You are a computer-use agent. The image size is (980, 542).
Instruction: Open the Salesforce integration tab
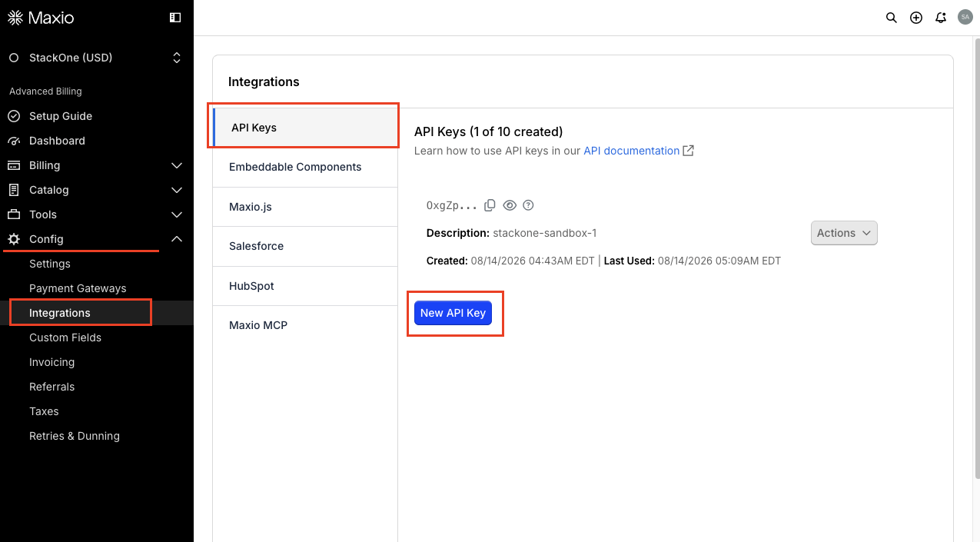click(305, 246)
